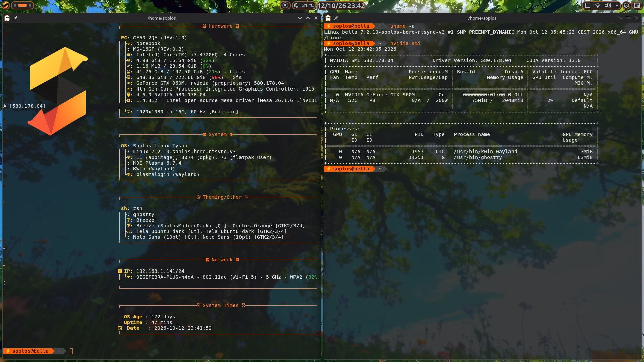644x362 pixels.
Task: Click the left terminal's upward chevron button
Action: coord(308,18)
